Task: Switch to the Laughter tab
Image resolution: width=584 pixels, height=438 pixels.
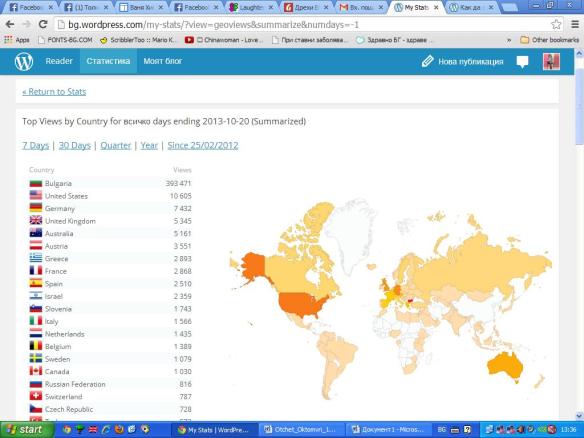Action: (251, 7)
